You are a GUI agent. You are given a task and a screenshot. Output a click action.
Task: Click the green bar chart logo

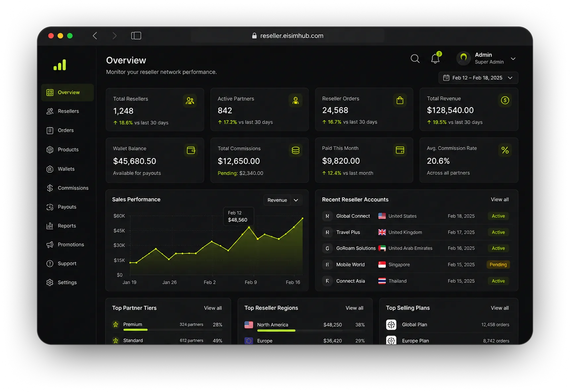[x=60, y=65]
